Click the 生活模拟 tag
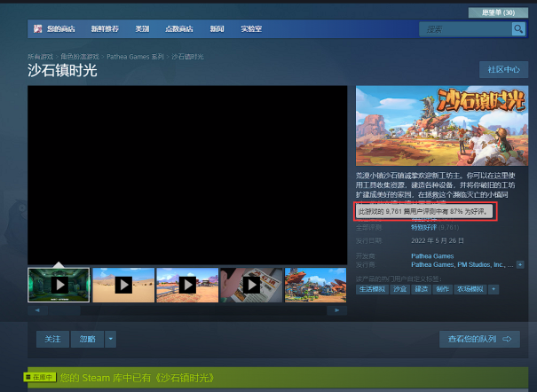 [372, 289]
